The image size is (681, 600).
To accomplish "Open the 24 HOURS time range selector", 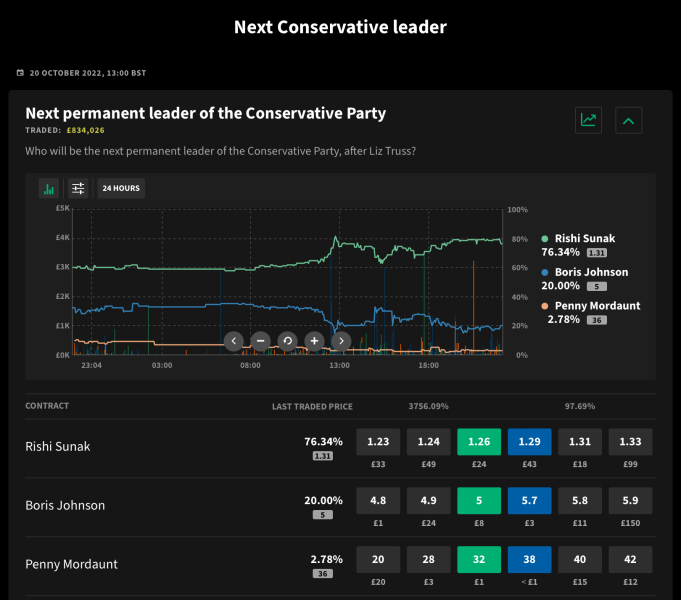I will pyautogui.click(x=121, y=188).
